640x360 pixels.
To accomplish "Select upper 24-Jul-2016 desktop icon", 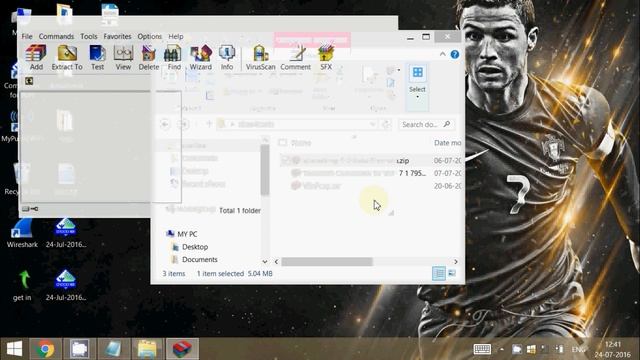I will 66,233.
